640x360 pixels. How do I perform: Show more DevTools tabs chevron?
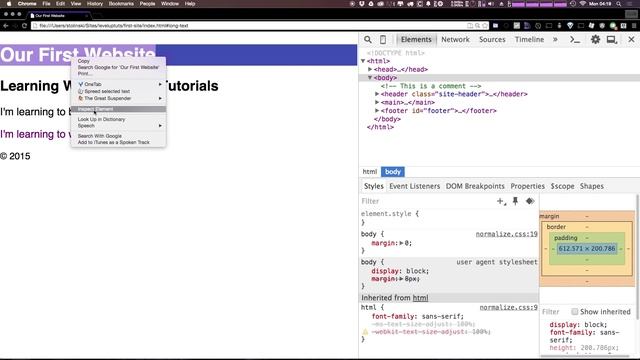click(x=555, y=40)
